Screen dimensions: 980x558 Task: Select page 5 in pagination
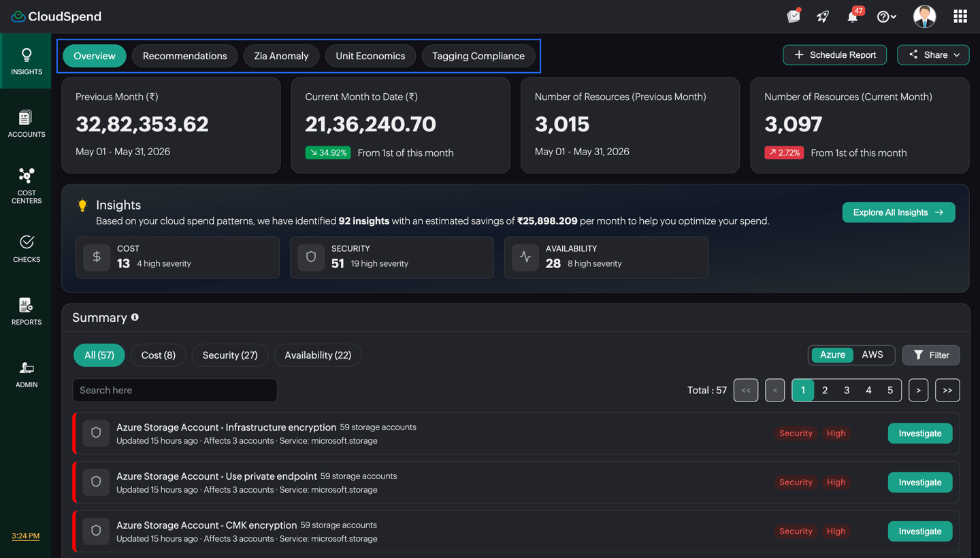click(890, 390)
